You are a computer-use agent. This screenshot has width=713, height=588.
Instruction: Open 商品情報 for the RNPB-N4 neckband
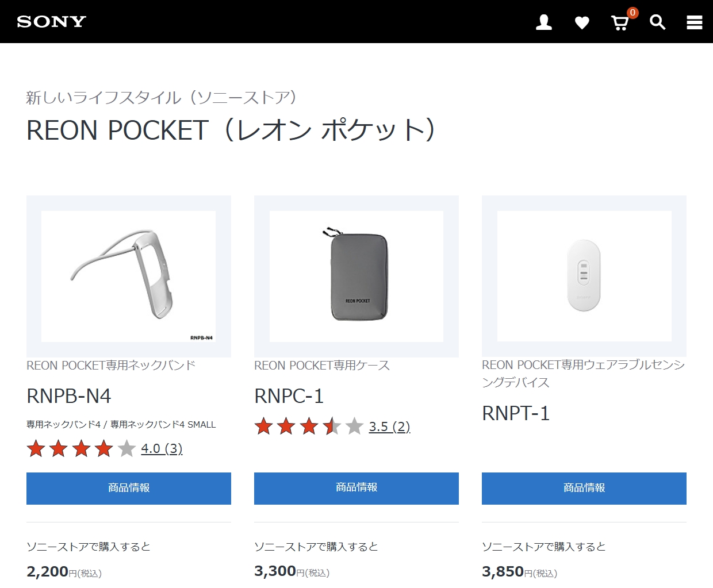128,488
